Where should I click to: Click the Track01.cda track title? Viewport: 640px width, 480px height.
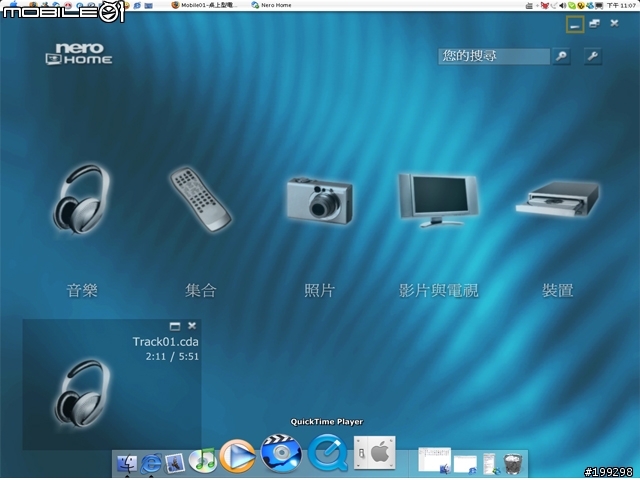pos(165,342)
